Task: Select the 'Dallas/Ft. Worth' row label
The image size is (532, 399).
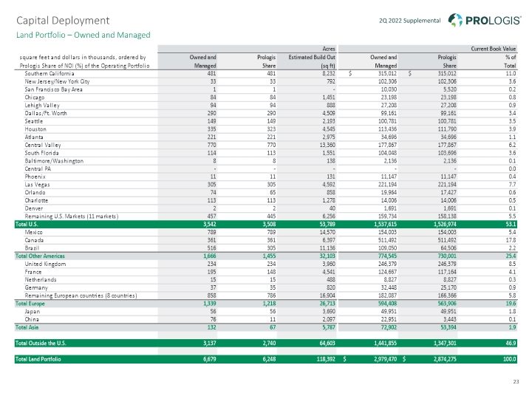Action: tap(46, 113)
